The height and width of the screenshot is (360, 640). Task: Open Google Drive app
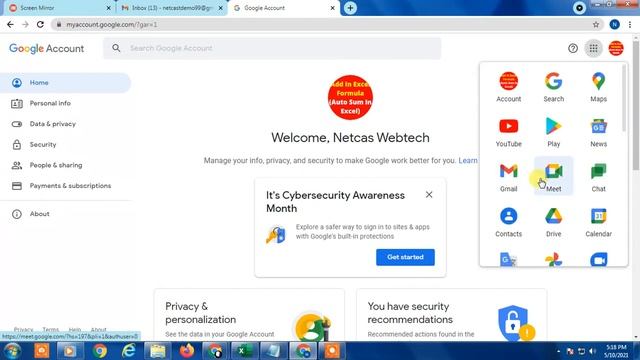click(x=553, y=222)
